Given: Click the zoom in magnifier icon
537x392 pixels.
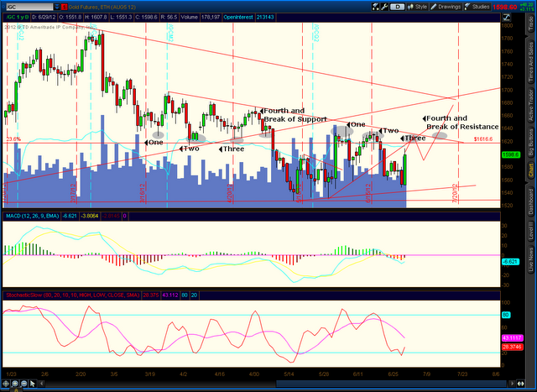Looking at the screenshot, I should (x=15, y=384).
